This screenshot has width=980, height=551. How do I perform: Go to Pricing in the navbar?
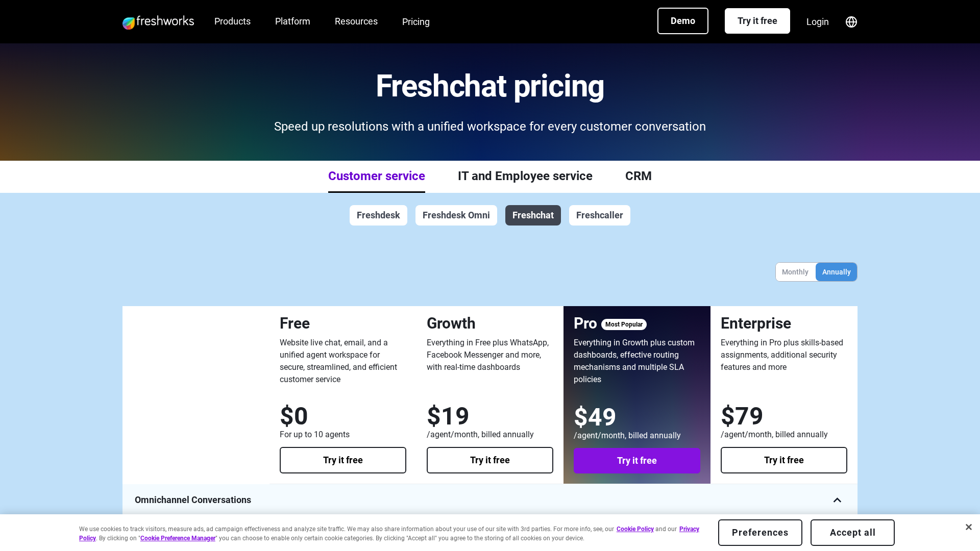416,22
